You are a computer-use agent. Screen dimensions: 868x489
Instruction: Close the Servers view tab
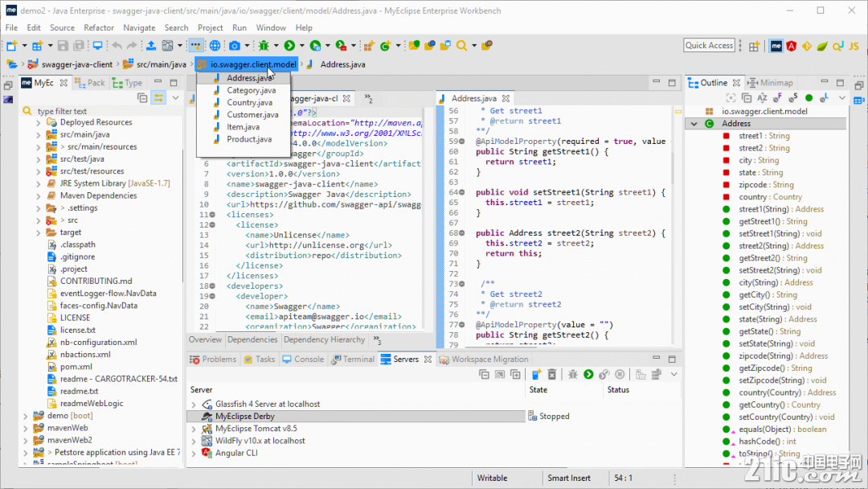(x=428, y=360)
